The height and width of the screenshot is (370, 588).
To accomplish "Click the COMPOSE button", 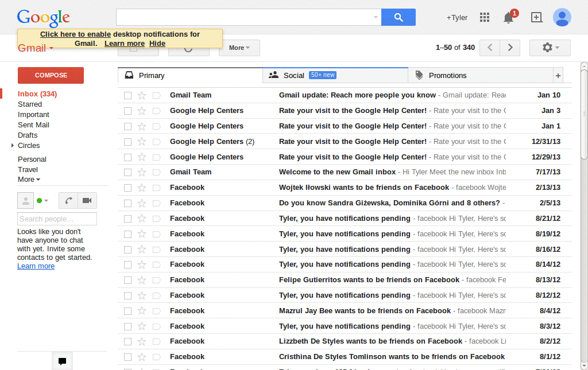I will [51, 75].
